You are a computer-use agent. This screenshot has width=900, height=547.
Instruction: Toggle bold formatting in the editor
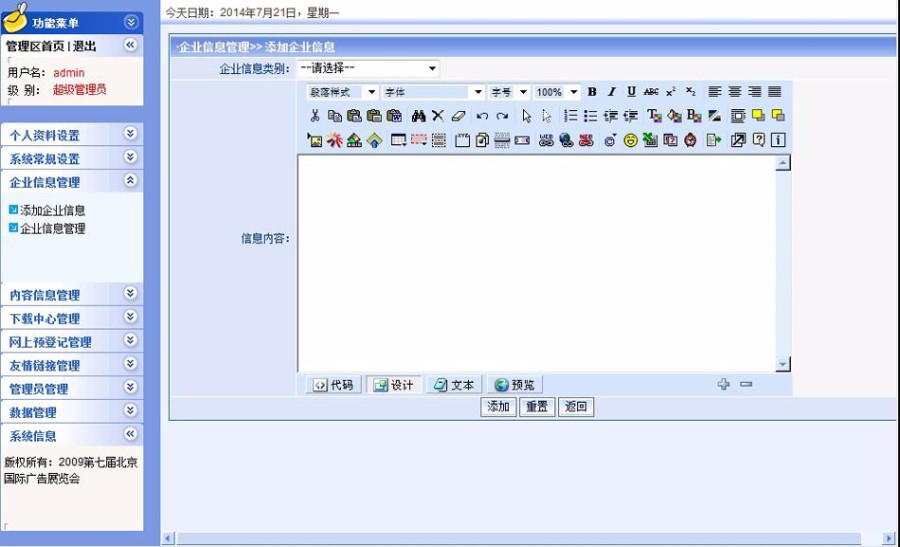coord(592,92)
